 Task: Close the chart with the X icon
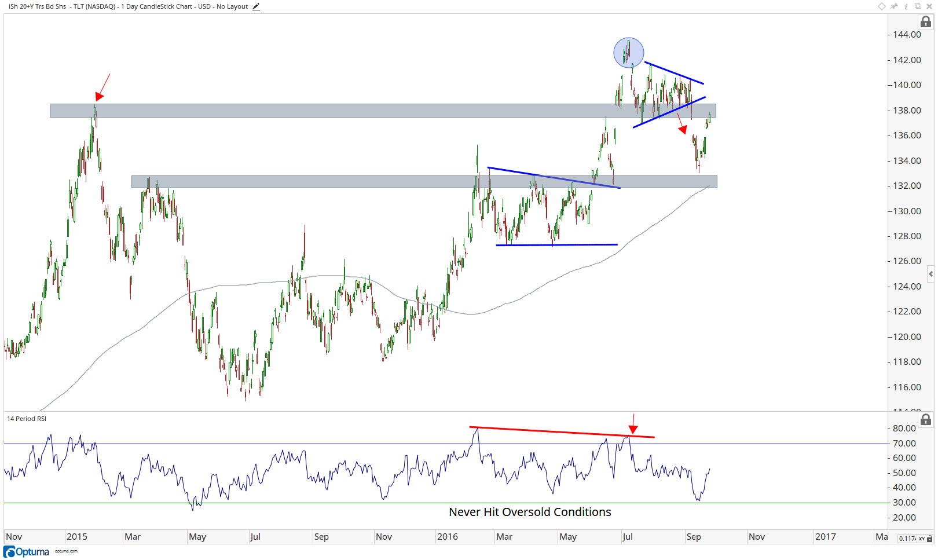pos(929,6)
